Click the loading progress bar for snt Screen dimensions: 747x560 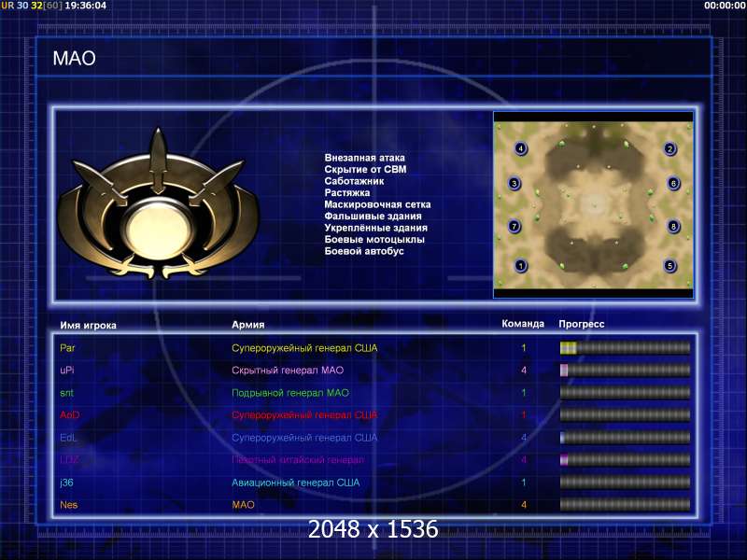point(625,392)
